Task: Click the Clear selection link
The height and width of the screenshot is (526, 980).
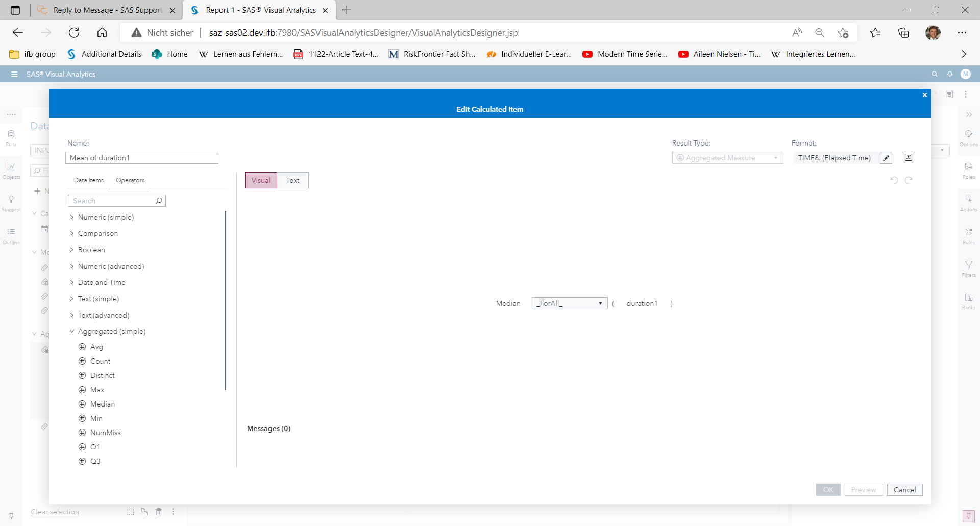Action: tap(54, 512)
